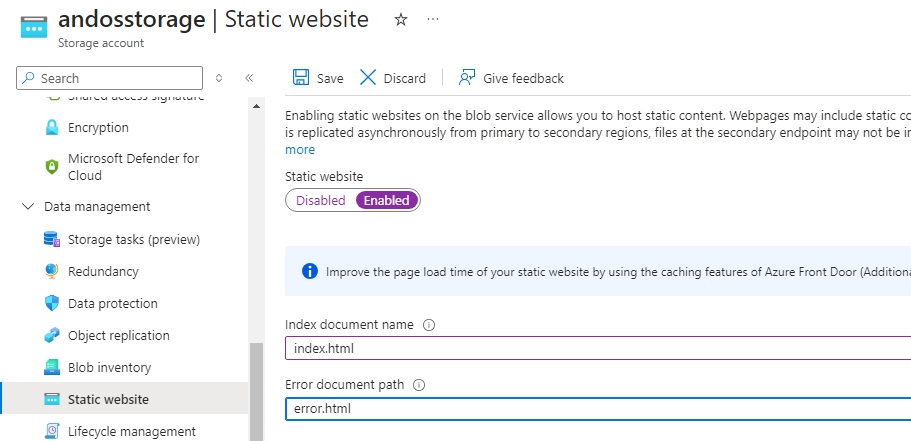This screenshot has height=441, width=911.
Task: Favorite this page with the star icon
Action: pyautogui.click(x=401, y=20)
